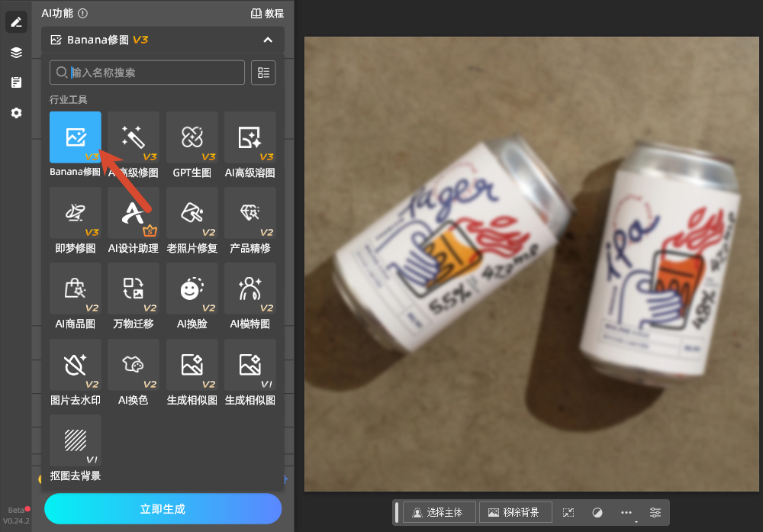Toggle the list view icon beside search
763x532 pixels.
click(263, 73)
